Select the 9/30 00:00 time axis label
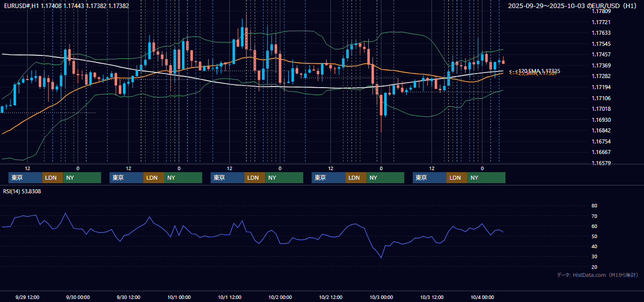Image resolution: width=644 pixels, height=302 pixels. (x=78, y=297)
